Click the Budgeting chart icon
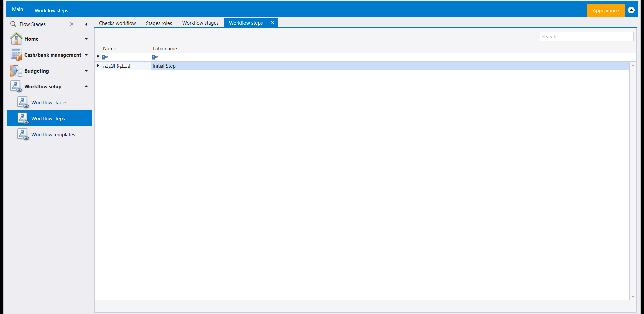Image resolution: width=644 pixels, height=314 pixels. (16, 71)
